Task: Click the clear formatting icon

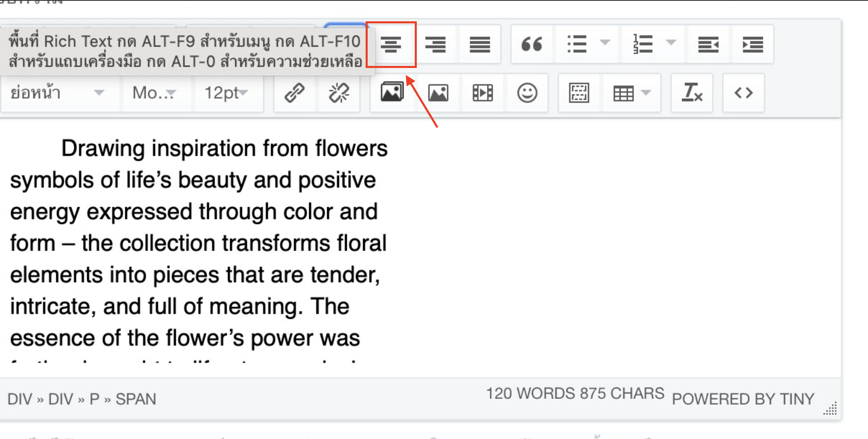Action: tap(692, 93)
